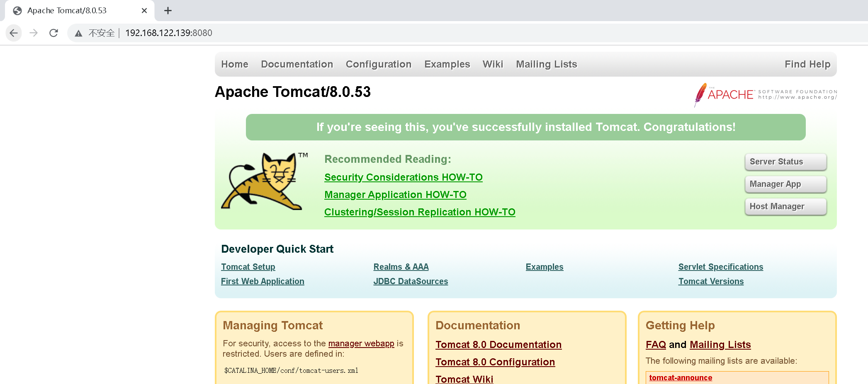Click the $CATALINA_HOME/conf/tomcat-users.xml path text
The height and width of the screenshot is (384, 868).
291,370
